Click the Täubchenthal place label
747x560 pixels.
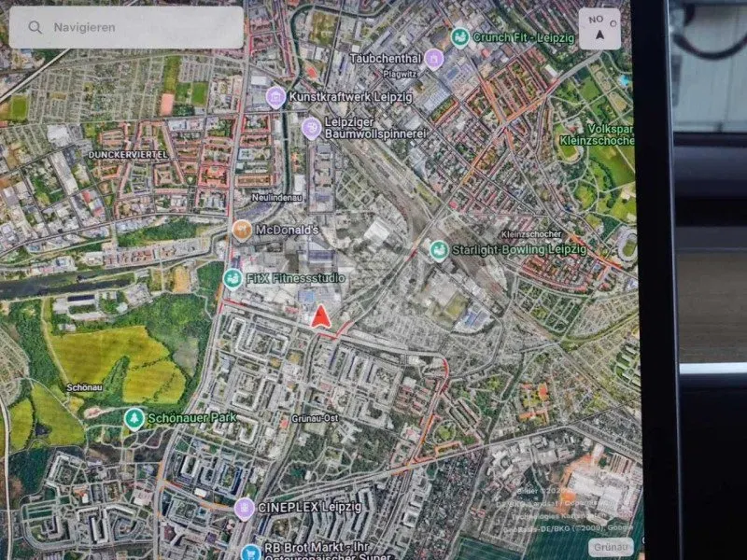pos(386,59)
